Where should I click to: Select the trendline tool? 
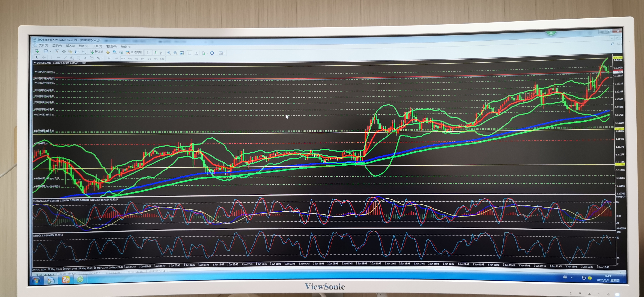click(x=65, y=58)
